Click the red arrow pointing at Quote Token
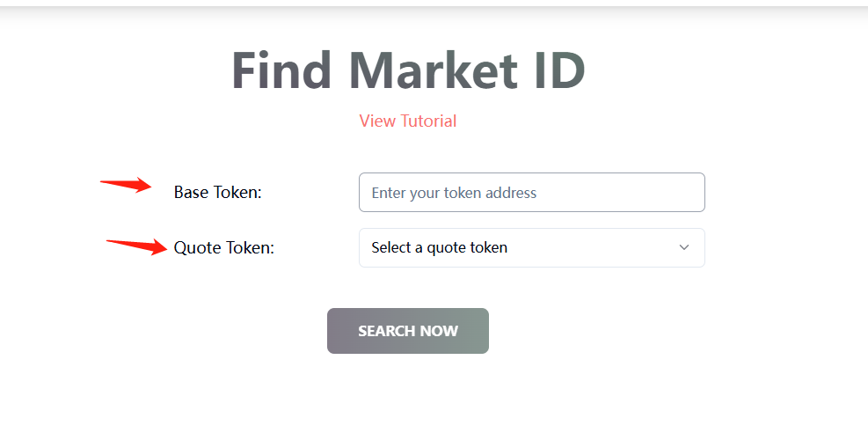The height and width of the screenshot is (433, 868). [x=136, y=245]
